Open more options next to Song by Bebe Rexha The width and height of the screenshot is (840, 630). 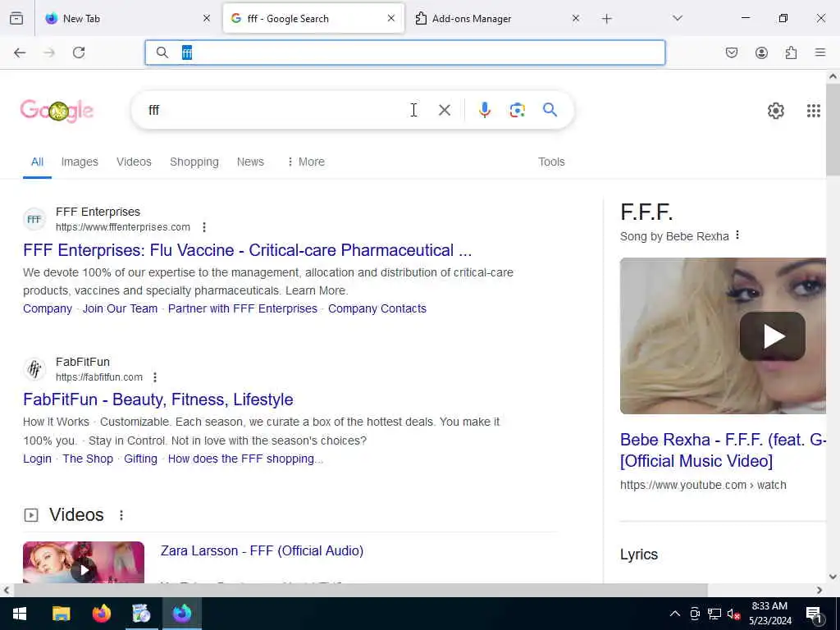[x=737, y=235]
